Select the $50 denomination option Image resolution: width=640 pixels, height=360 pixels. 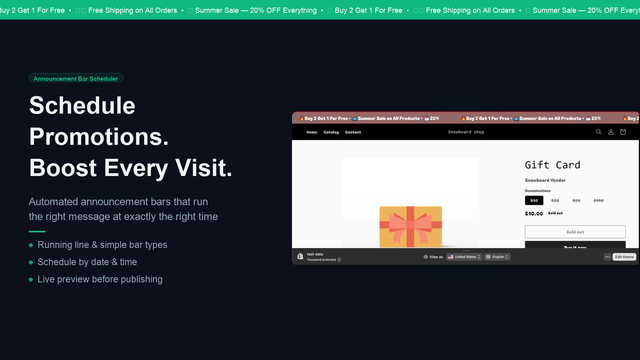(x=576, y=200)
